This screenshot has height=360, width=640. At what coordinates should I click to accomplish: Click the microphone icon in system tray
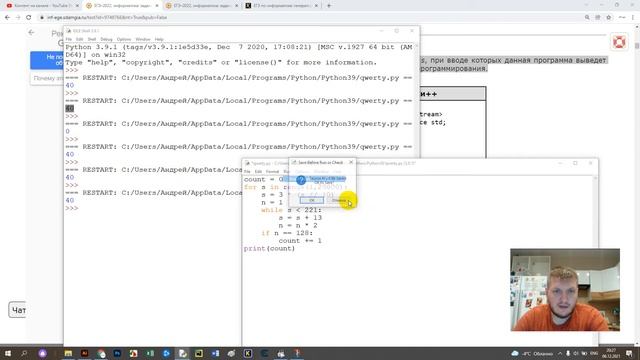click(x=568, y=353)
